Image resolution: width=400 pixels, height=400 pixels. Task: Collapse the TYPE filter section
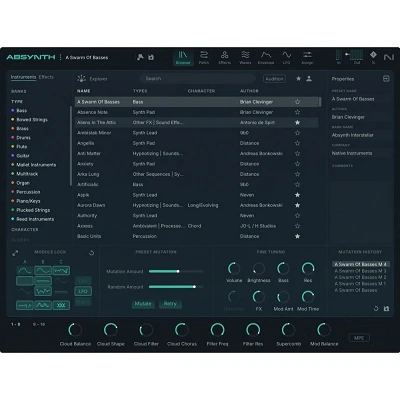[17, 102]
